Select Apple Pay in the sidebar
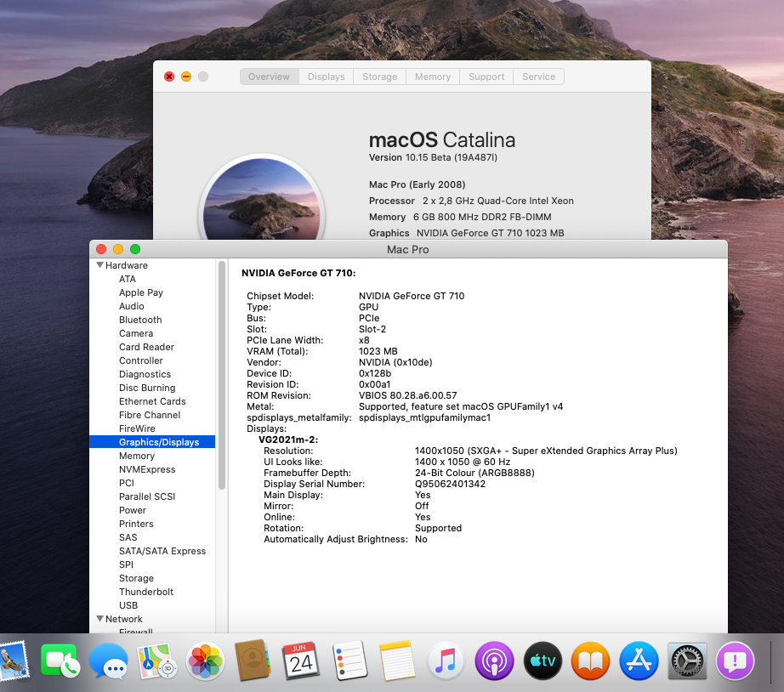The width and height of the screenshot is (784, 692). pyautogui.click(x=141, y=292)
